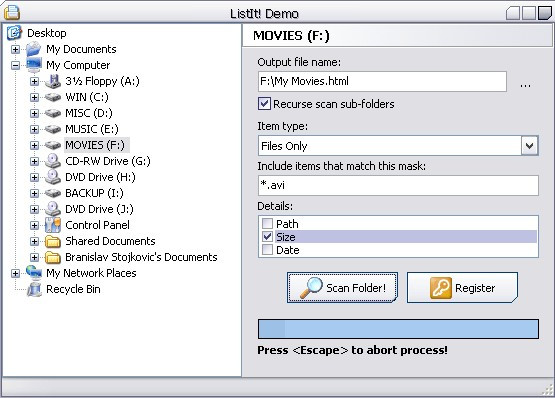Select the Recycle Bin icon
Screen dimensions: 555x398
[x=34, y=289]
